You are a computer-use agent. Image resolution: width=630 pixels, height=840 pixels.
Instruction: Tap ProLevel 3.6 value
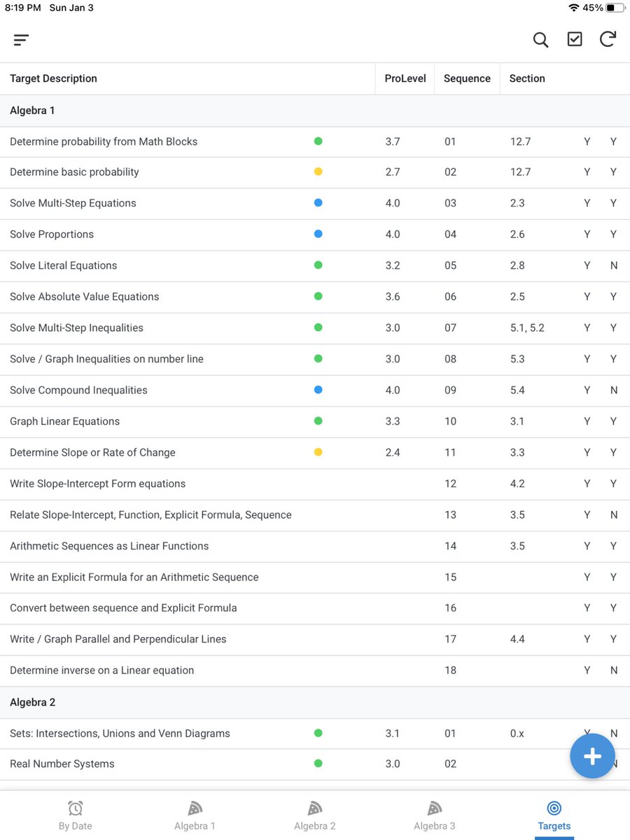[393, 297]
